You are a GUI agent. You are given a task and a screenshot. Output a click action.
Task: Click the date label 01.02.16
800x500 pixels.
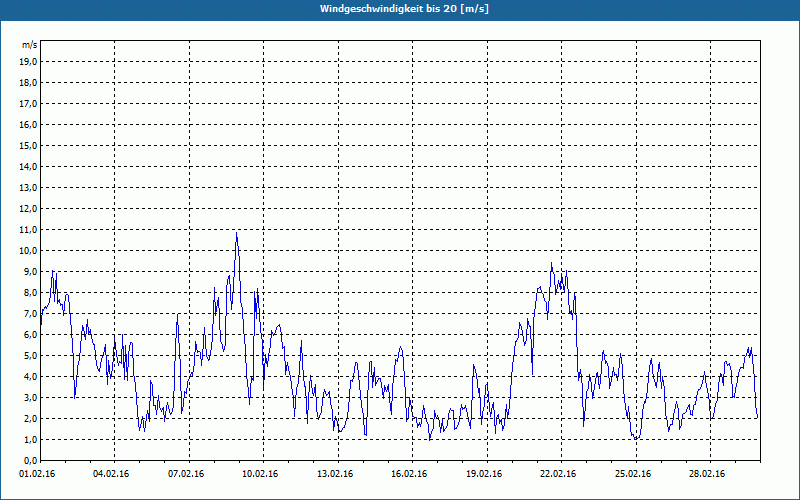(x=37, y=474)
